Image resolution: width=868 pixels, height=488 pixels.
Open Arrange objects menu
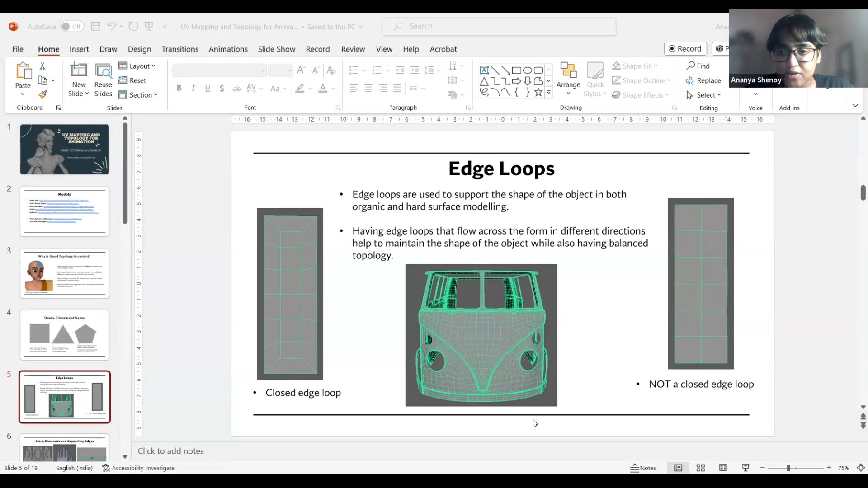pyautogui.click(x=568, y=79)
